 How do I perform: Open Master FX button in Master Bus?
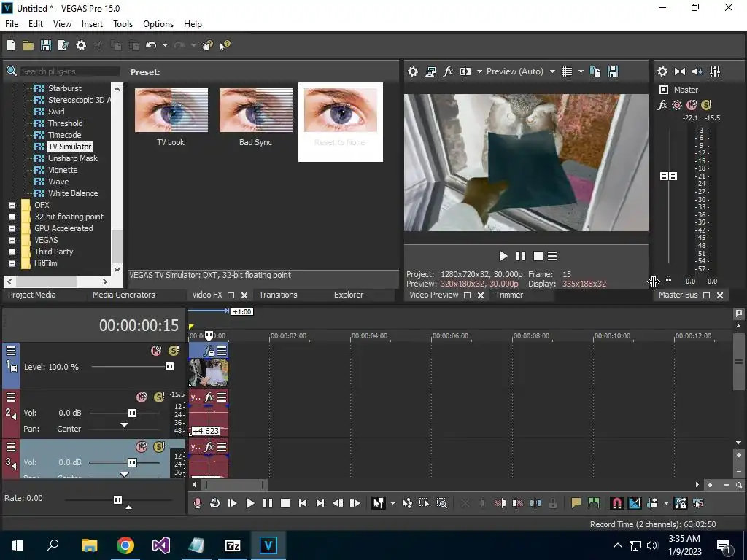[x=662, y=105]
